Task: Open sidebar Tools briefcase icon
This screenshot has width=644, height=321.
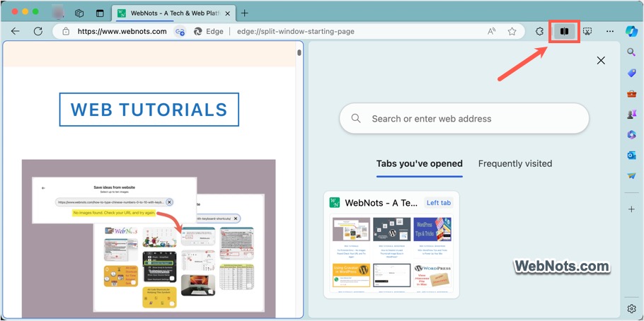Action: click(632, 94)
